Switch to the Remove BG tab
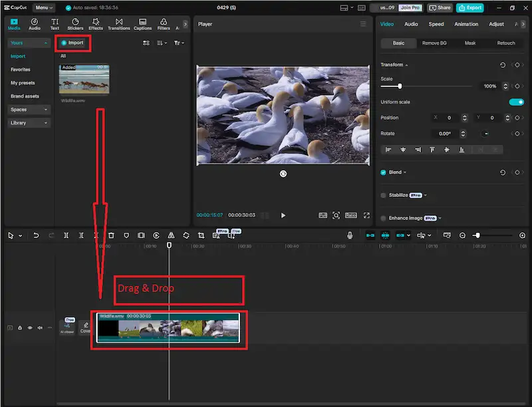Image resolution: width=532 pixels, height=407 pixels. [x=434, y=43]
